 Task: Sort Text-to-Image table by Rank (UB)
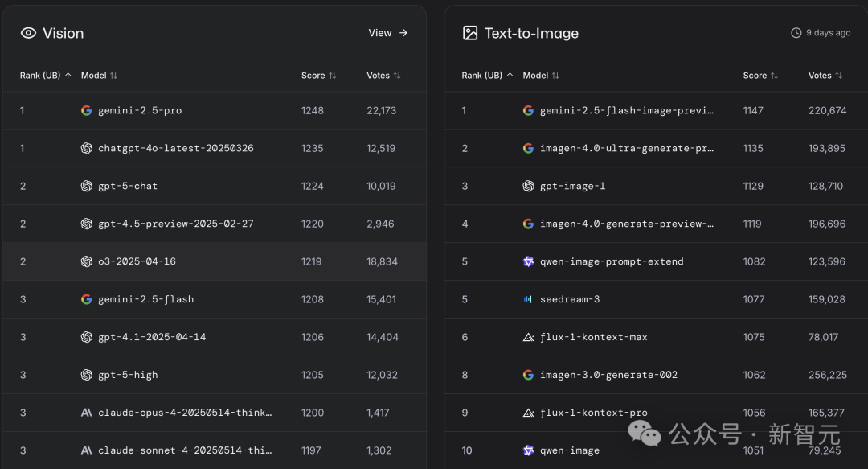pyautogui.click(x=487, y=76)
